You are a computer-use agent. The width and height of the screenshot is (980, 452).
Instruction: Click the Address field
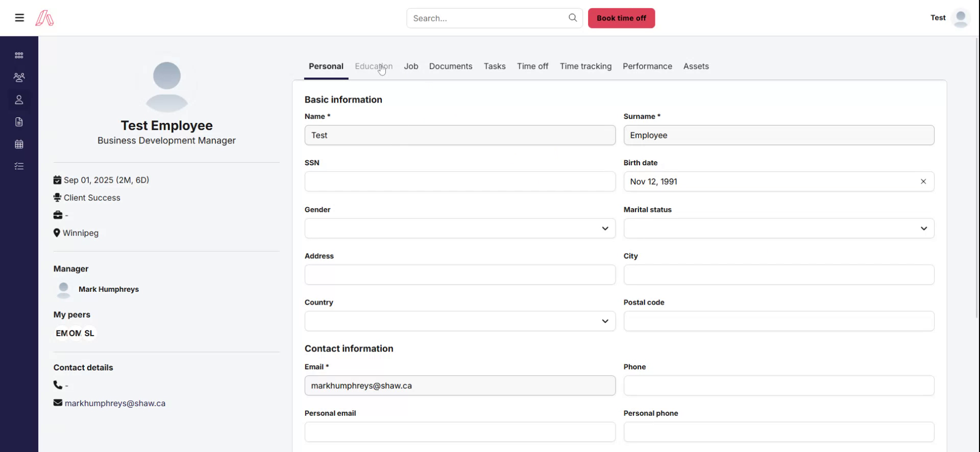click(460, 274)
